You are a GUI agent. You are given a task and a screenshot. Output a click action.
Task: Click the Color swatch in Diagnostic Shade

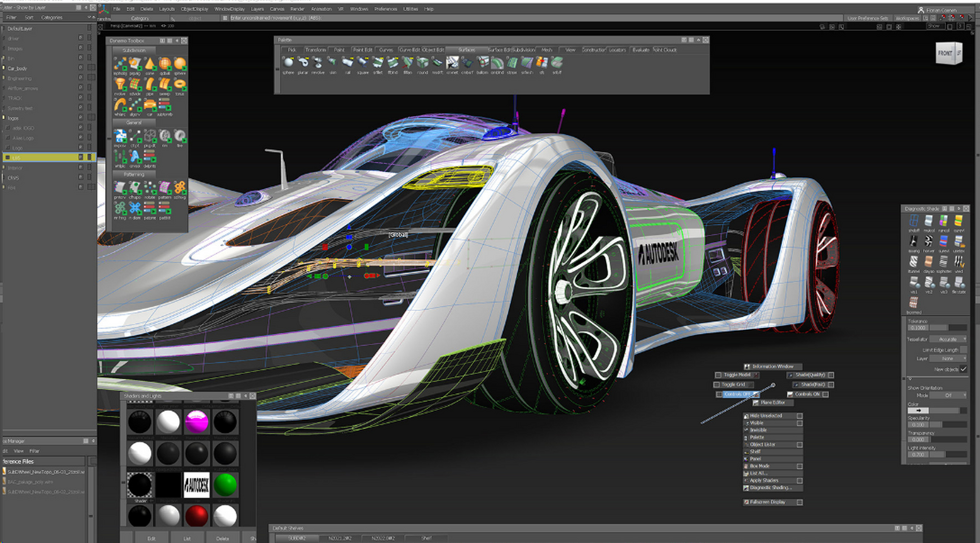coord(918,411)
